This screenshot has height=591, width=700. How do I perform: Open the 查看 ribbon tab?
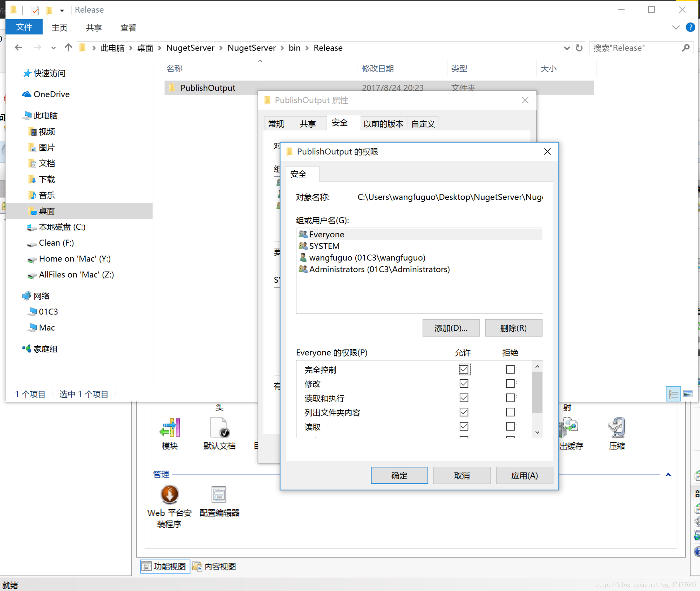coord(128,28)
